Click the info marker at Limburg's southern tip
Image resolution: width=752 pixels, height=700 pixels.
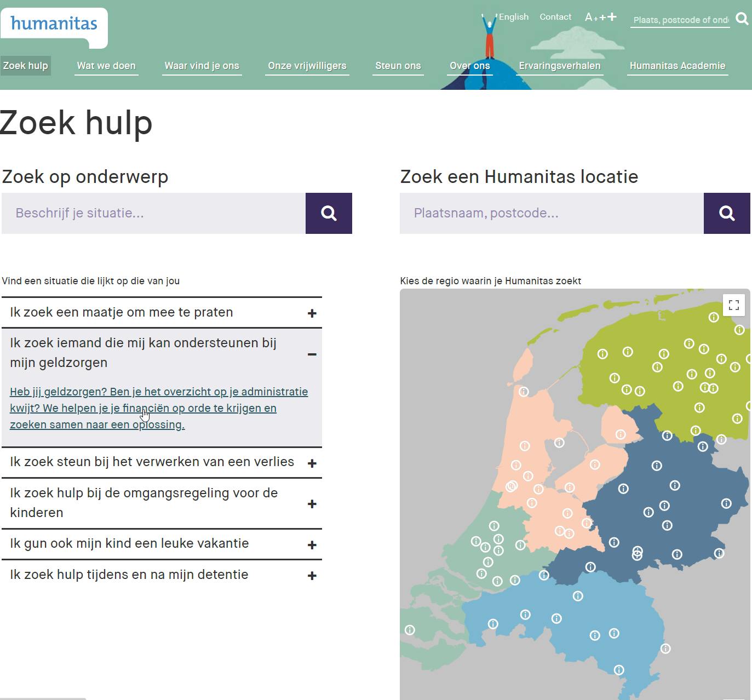pos(619,670)
